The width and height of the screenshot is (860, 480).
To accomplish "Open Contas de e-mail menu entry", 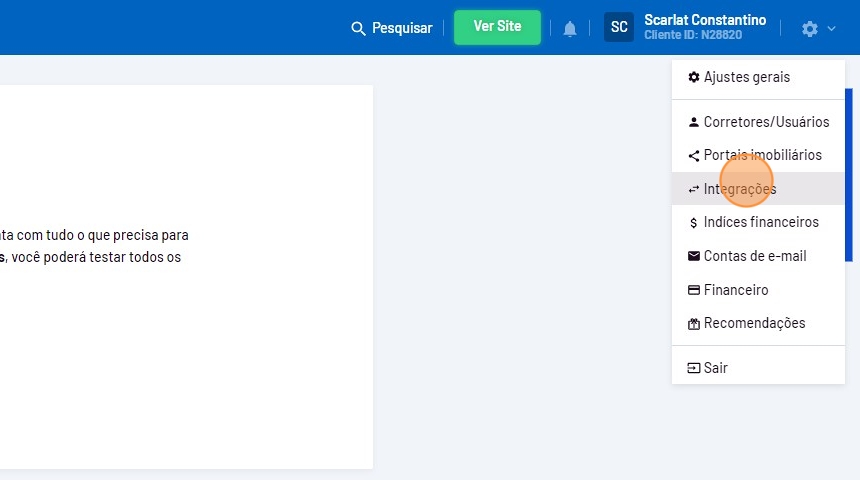I will (754, 256).
